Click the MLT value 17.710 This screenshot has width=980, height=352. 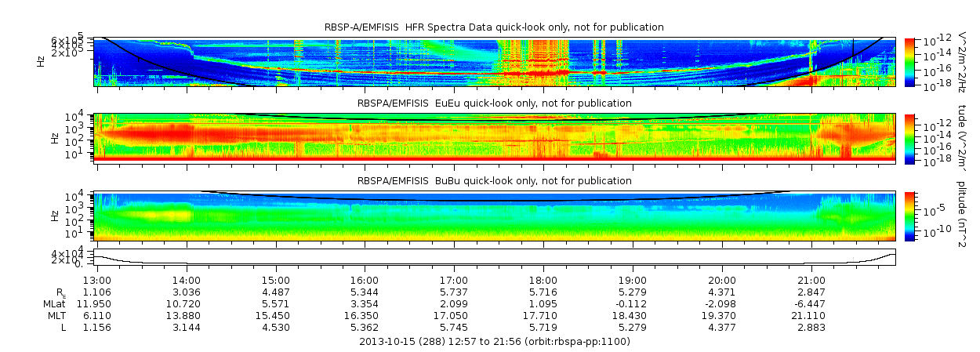[x=543, y=315]
